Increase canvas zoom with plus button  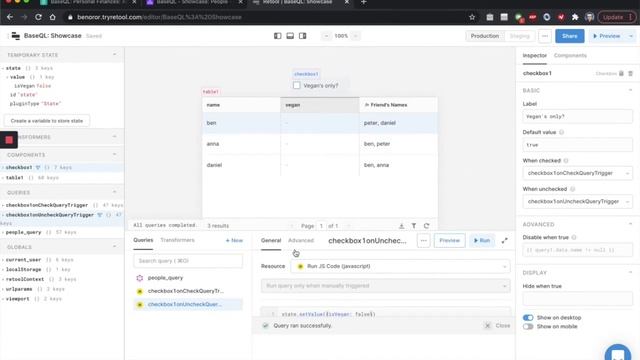point(356,36)
